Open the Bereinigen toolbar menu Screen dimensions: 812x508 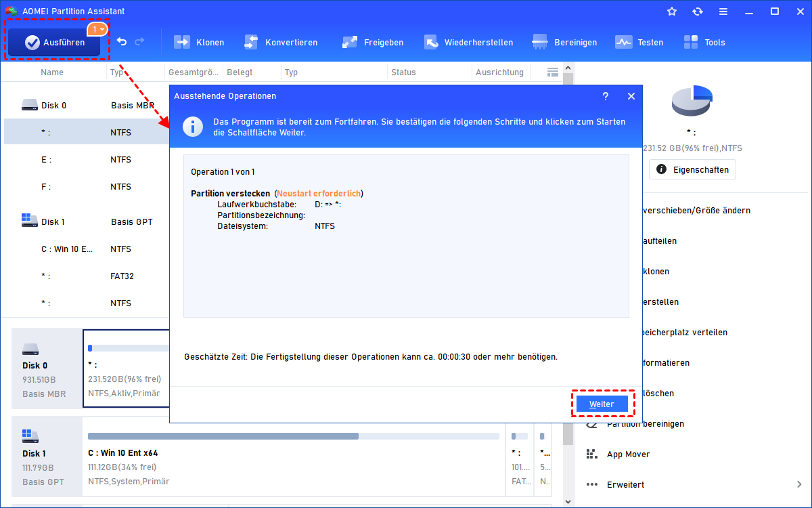(x=564, y=42)
